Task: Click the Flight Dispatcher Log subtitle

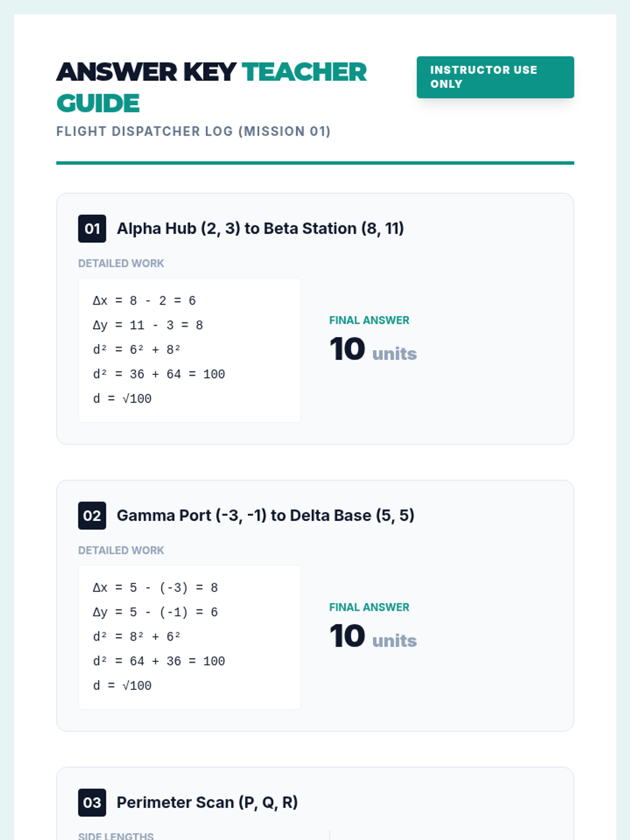Action: click(x=193, y=131)
